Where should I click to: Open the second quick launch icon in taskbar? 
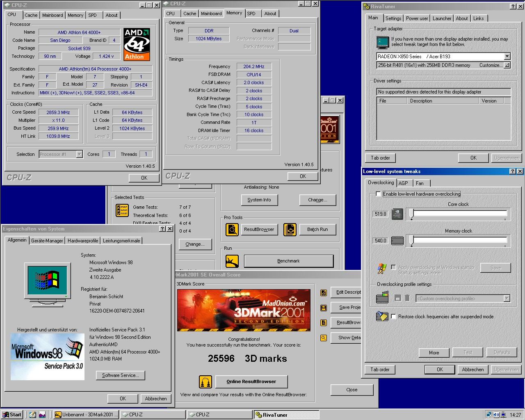click(x=42, y=415)
